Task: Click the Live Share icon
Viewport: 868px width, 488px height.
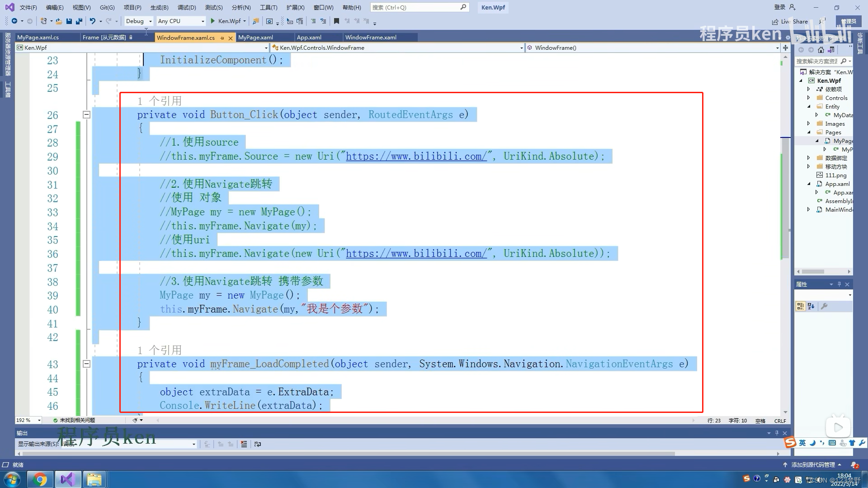Action: tap(775, 21)
